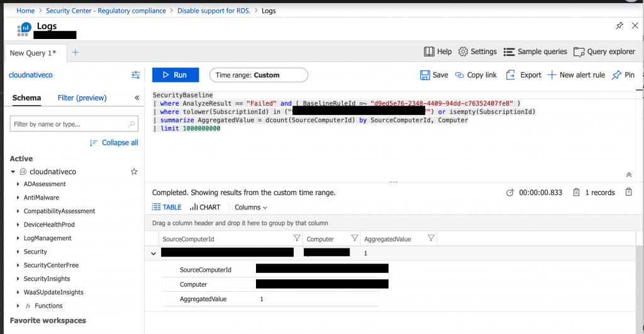Expand the ADAssessment schema group

tap(18, 184)
